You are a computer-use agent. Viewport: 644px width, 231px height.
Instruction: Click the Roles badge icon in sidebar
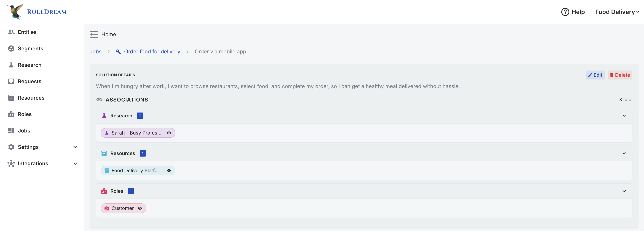pyautogui.click(x=11, y=114)
